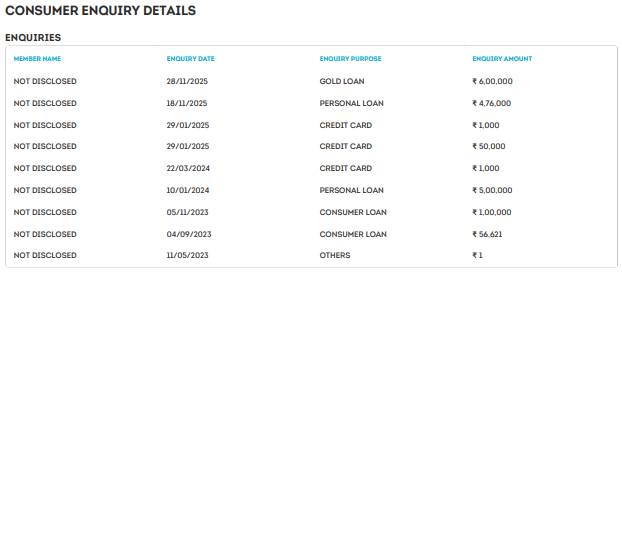Select the MEMBER NAME column header
This screenshot has width=622, height=541.
tap(37, 59)
